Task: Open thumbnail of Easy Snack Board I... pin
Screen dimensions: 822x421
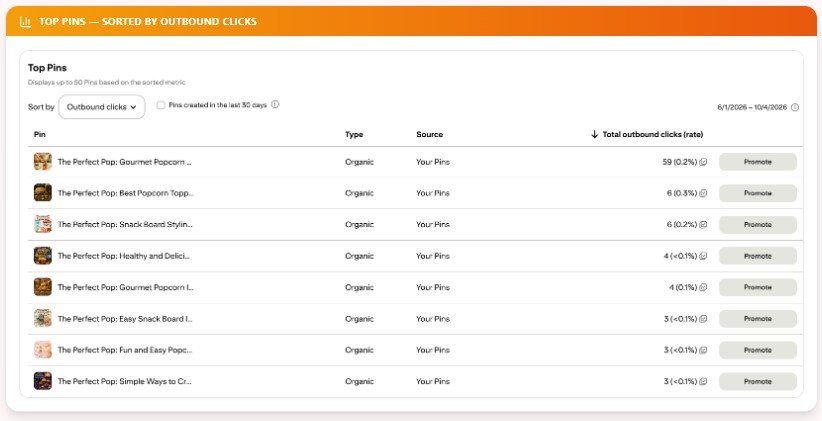Action: pyautogui.click(x=43, y=318)
